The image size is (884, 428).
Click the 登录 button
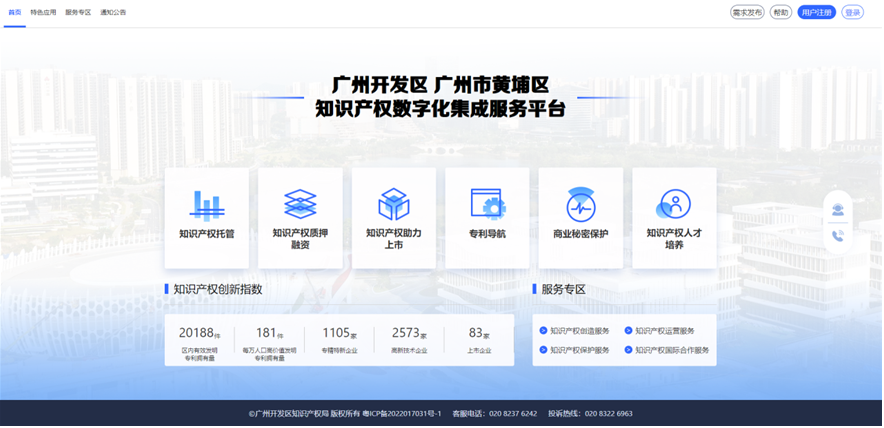click(x=852, y=12)
